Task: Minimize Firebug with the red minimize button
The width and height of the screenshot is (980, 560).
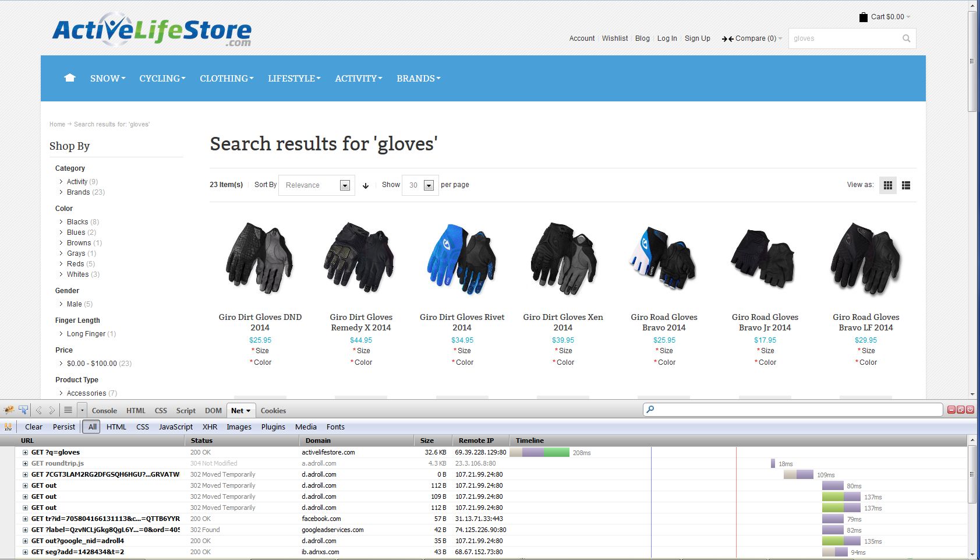Action: 951,410
